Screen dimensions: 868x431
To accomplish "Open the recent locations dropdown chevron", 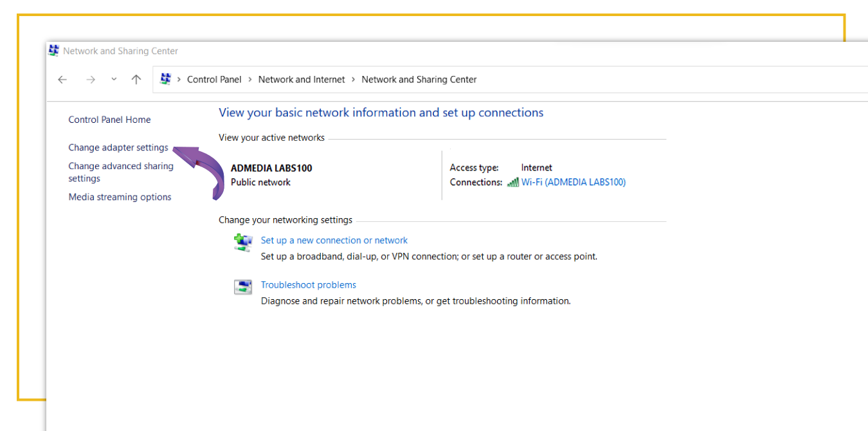I will tap(114, 80).
